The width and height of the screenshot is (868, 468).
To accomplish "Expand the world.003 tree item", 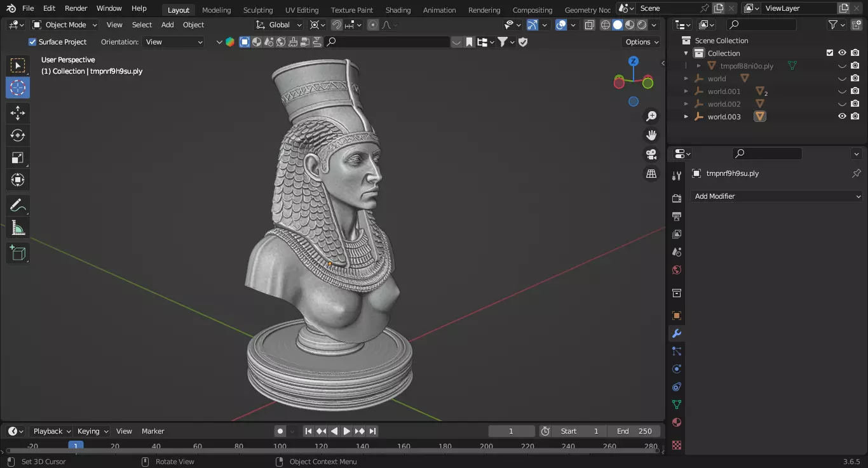I will click(x=686, y=117).
